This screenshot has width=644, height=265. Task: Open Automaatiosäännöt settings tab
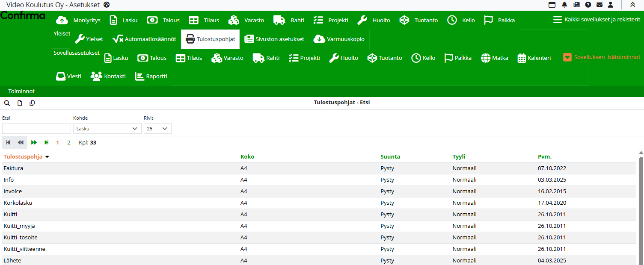[x=144, y=39]
